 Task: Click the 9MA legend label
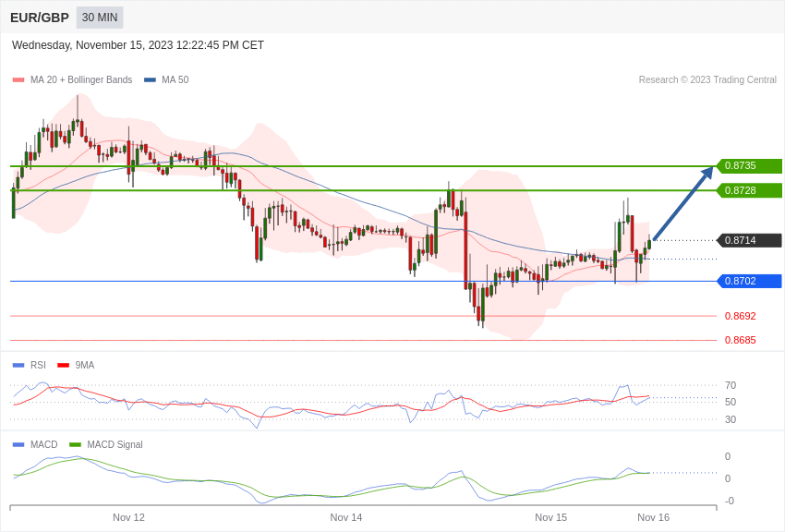point(85,365)
